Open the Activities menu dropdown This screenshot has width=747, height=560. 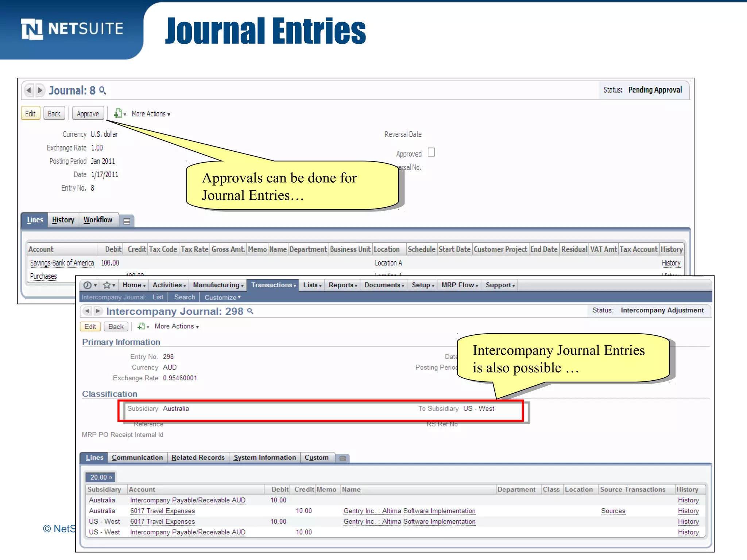click(169, 285)
